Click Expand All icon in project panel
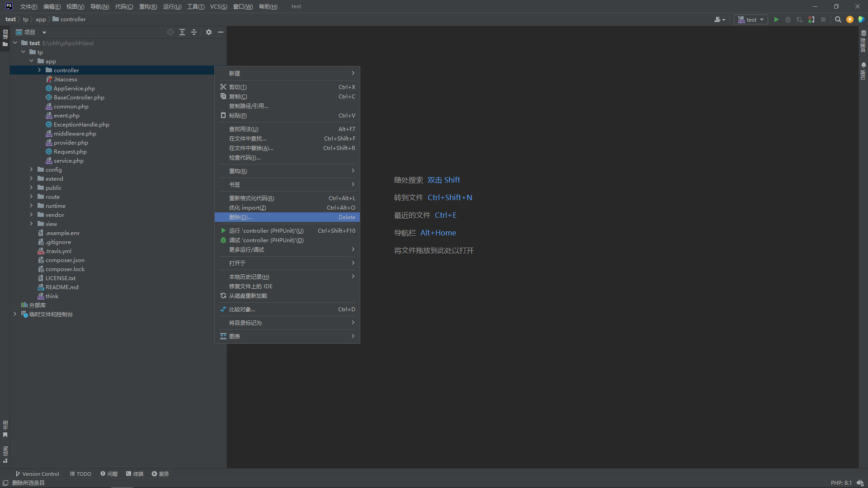 pyautogui.click(x=182, y=32)
